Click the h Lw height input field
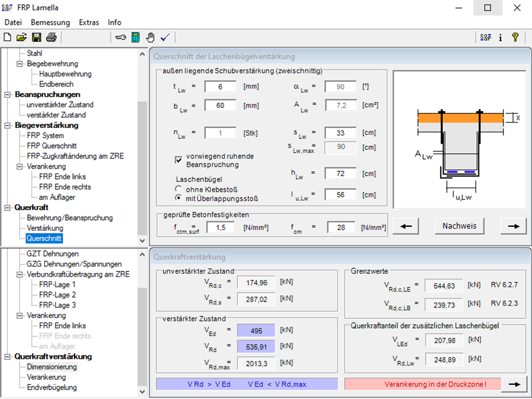 coord(340,174)
